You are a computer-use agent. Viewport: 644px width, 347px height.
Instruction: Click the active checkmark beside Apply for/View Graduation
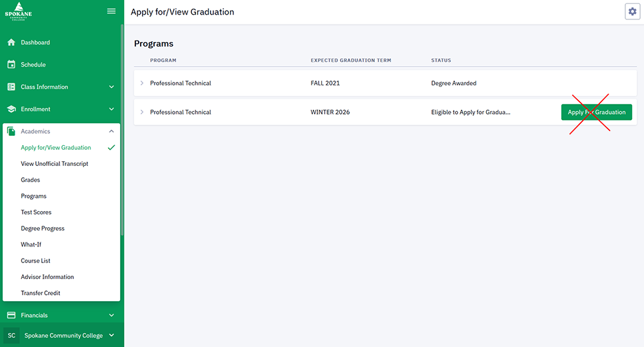coord(111,147)
